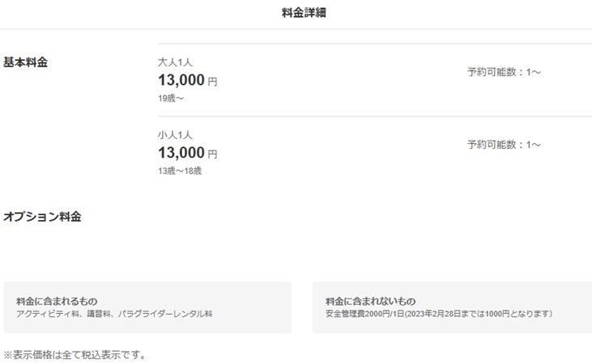Select the 基本料金 section label
The image size is (592, 364).
pos(26,62)
